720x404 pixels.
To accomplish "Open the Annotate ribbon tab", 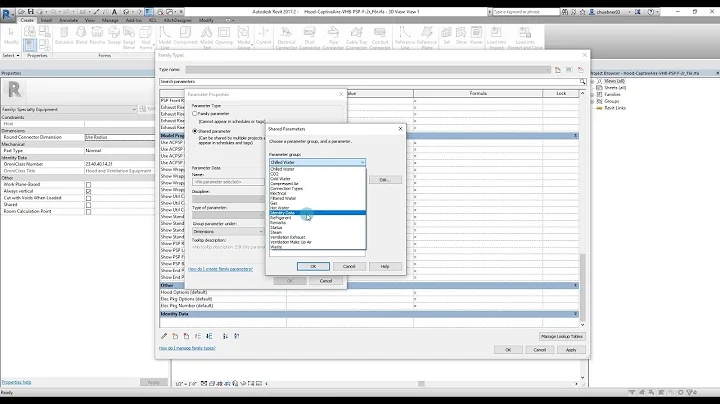I will [x=68, y=20].
